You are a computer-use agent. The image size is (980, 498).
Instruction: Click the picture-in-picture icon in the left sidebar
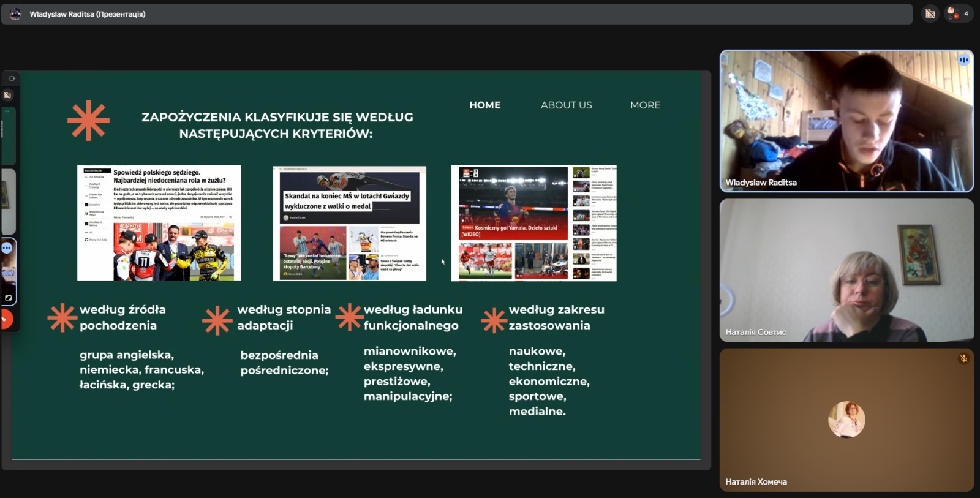click(x=9, y=298)
